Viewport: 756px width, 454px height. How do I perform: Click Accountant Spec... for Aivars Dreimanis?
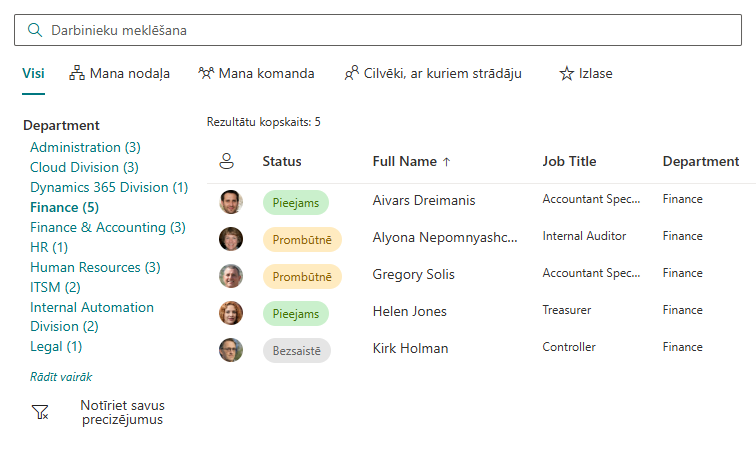coord(592,199)
